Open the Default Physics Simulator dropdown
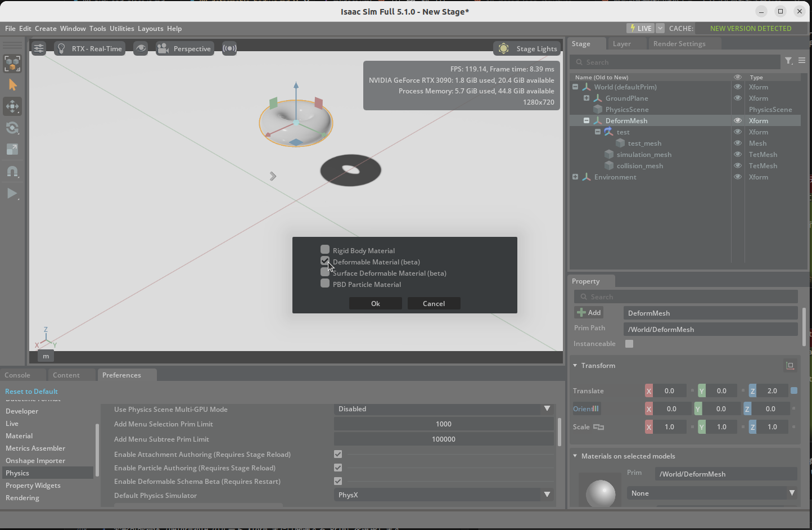Viewport: 812px width, 530px height. [546, 495]
